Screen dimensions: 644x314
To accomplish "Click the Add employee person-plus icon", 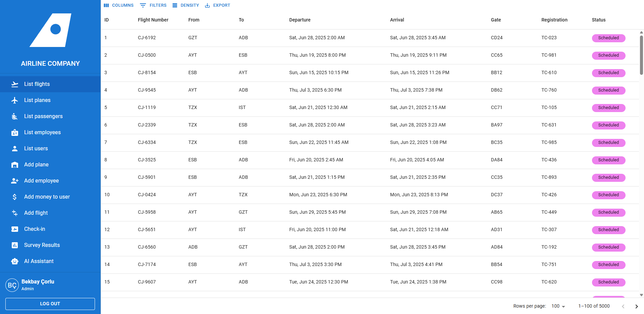I will click(15, 180).
